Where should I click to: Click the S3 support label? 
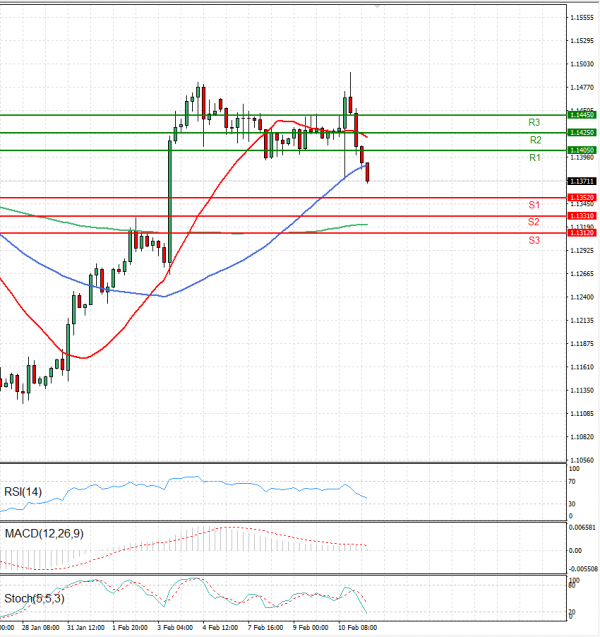click(534, 240)
